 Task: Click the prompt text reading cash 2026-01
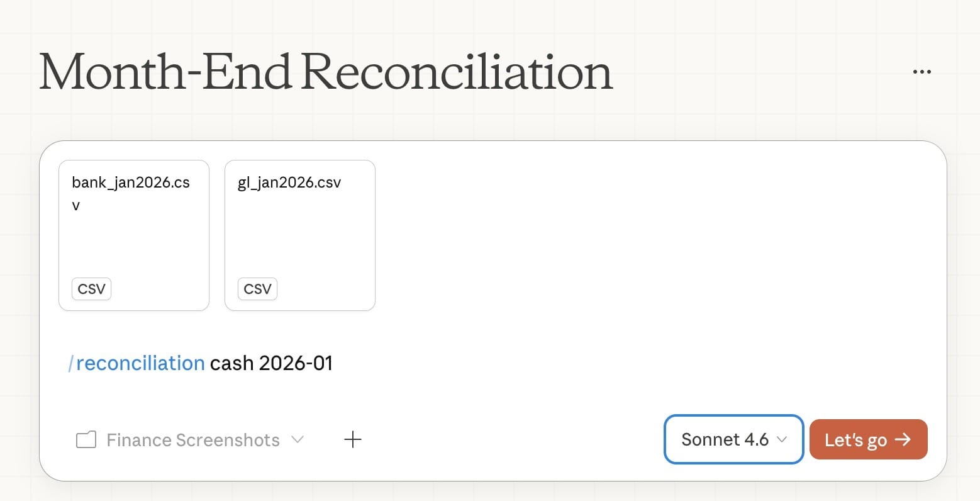[x=270, y=363]
